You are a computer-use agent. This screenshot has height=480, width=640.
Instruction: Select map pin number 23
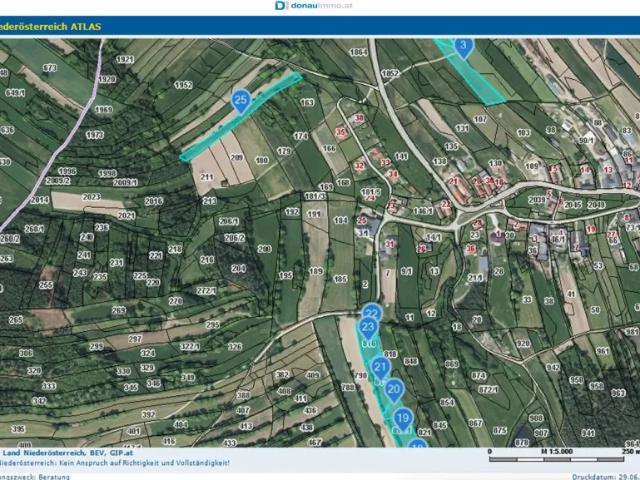coord(368,327)
